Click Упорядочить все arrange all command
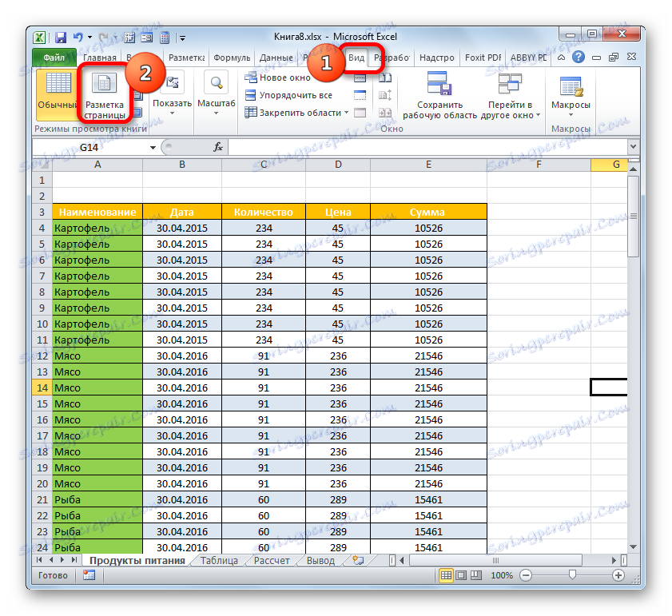 point(288,95)
